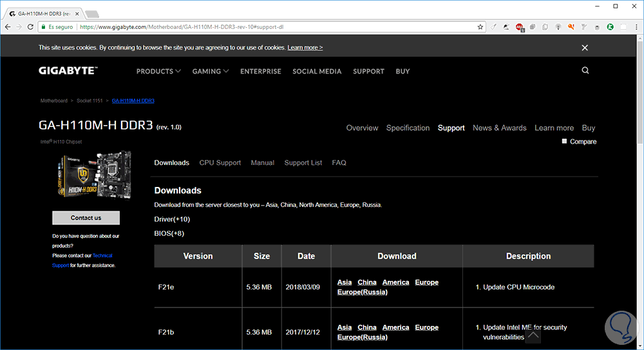
Task: Click the GA-H110M-H DDR3 breadcrumb link
Action: point(133,101)
